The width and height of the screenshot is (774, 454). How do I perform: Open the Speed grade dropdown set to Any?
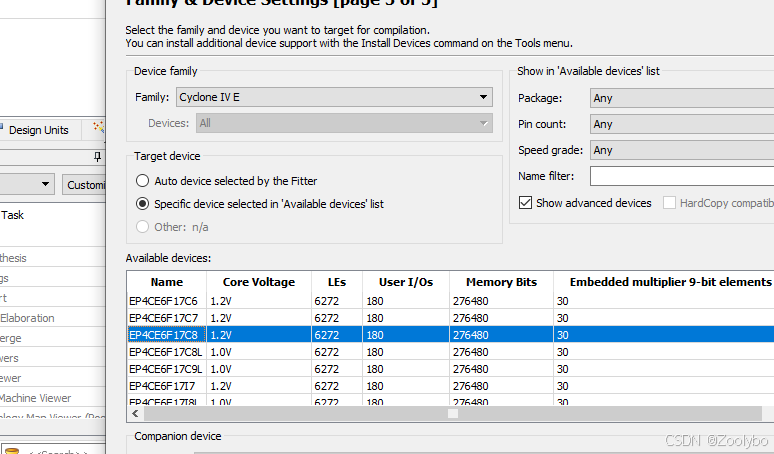tap(682, 150)
